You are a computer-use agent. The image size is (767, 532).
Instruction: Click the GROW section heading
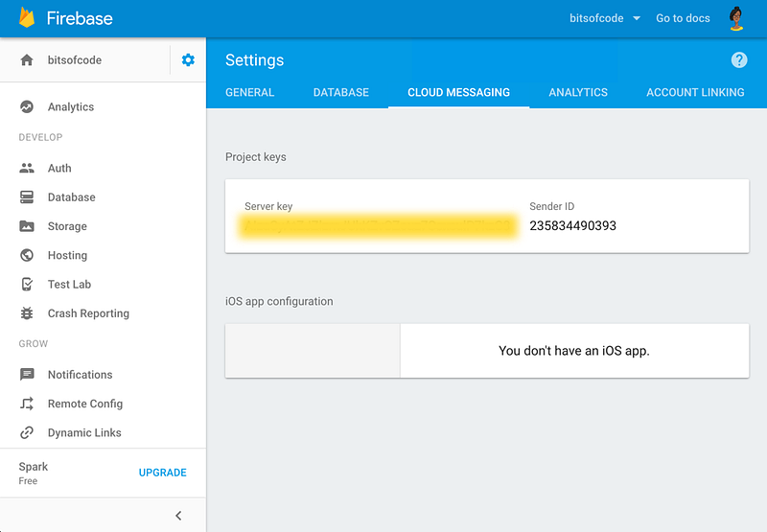pos(34,344)
